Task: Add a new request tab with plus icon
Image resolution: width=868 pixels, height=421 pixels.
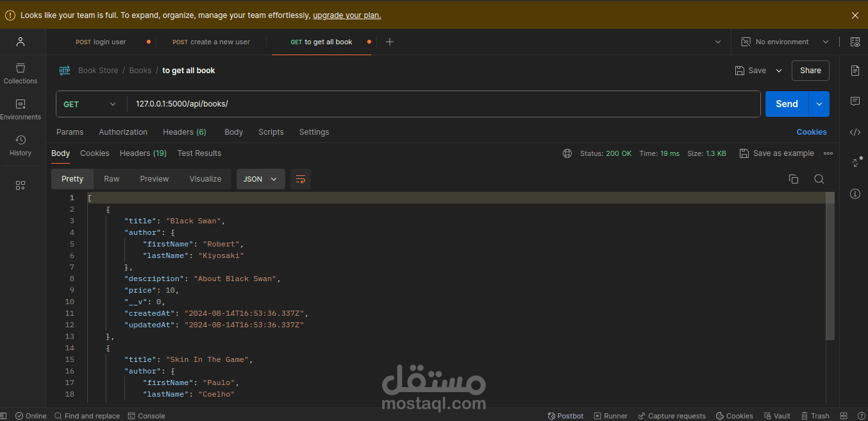Action: click(x=390, y=42)
